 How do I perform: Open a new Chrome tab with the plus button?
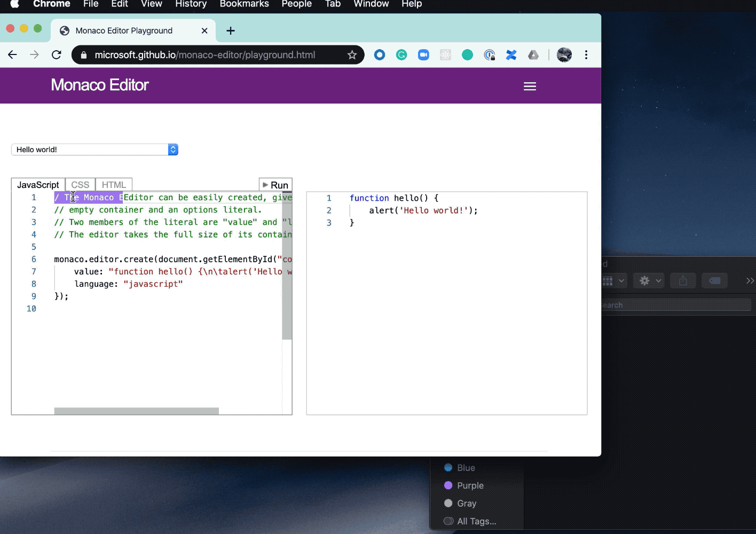click(231, 30)
